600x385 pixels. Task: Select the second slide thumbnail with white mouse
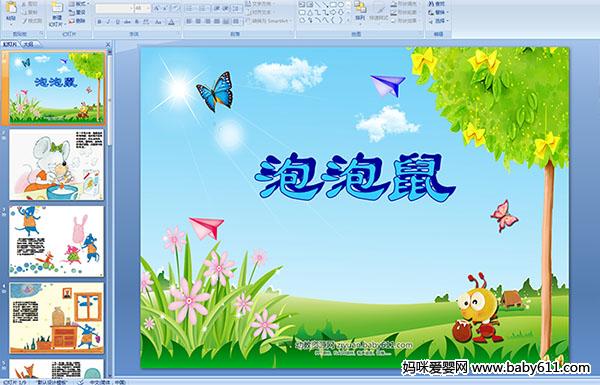coord(57,165)
